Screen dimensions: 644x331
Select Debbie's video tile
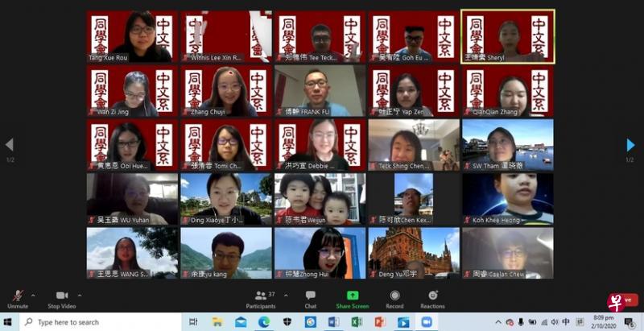click(x=320, y=144)
